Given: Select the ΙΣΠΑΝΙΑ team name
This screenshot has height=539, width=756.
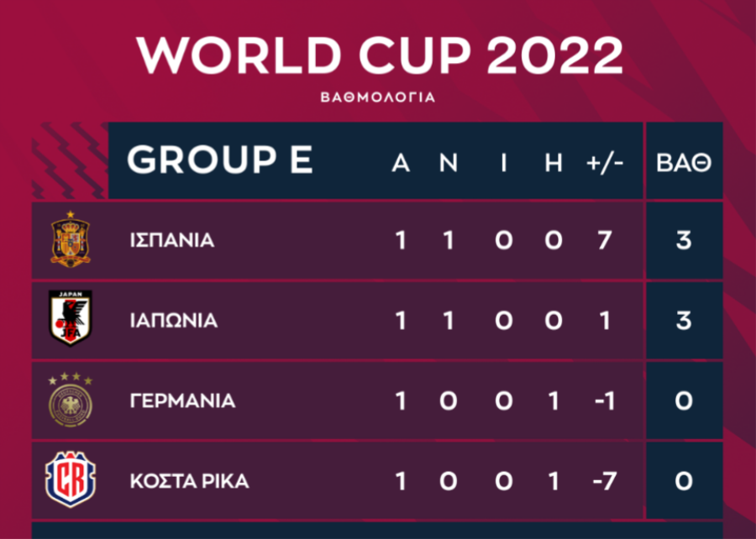Looking at the screenshot, I should coord(172,240).
